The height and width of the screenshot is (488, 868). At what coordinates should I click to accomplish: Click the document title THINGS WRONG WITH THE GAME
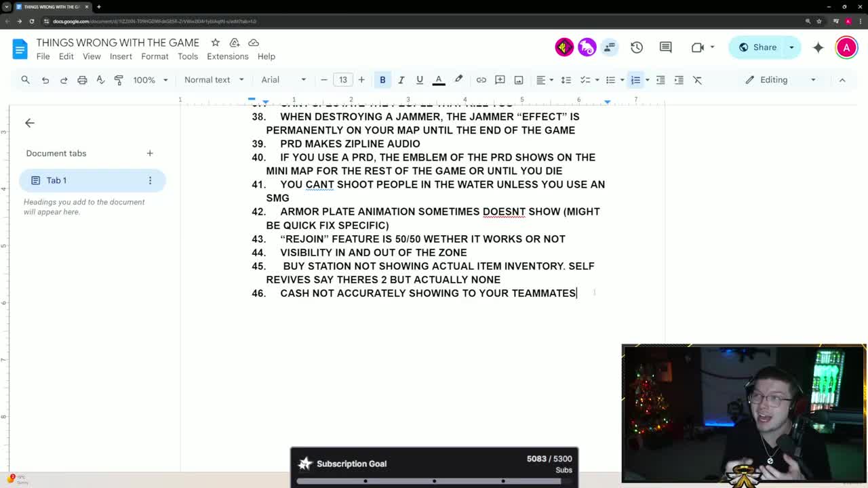tap(117, 42)
